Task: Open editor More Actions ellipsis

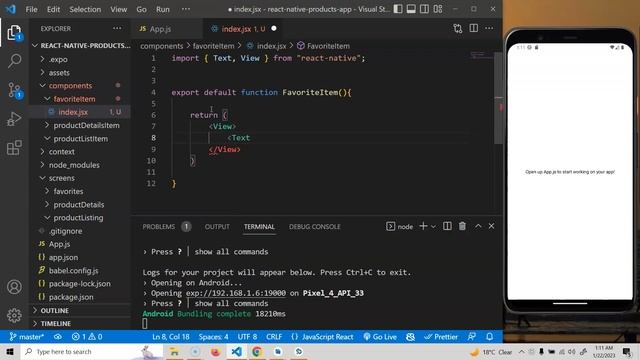Action: [489, 28]
